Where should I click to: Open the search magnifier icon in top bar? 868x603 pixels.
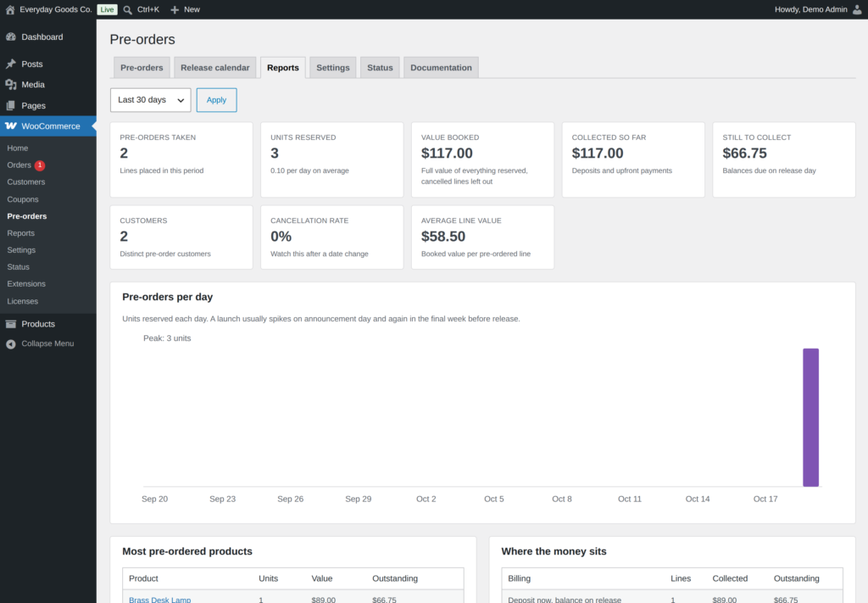click(x=128, y=10)
